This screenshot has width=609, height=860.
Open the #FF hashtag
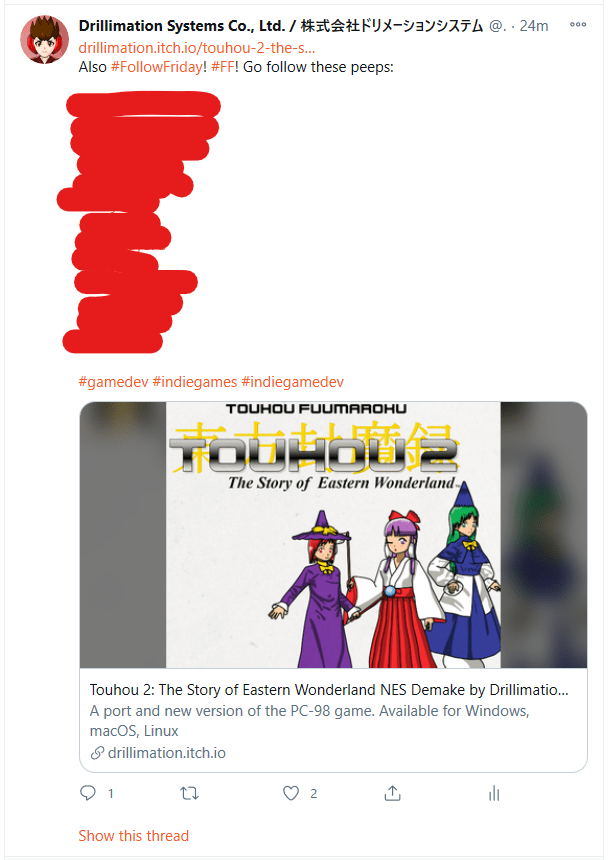click(223, 67)
